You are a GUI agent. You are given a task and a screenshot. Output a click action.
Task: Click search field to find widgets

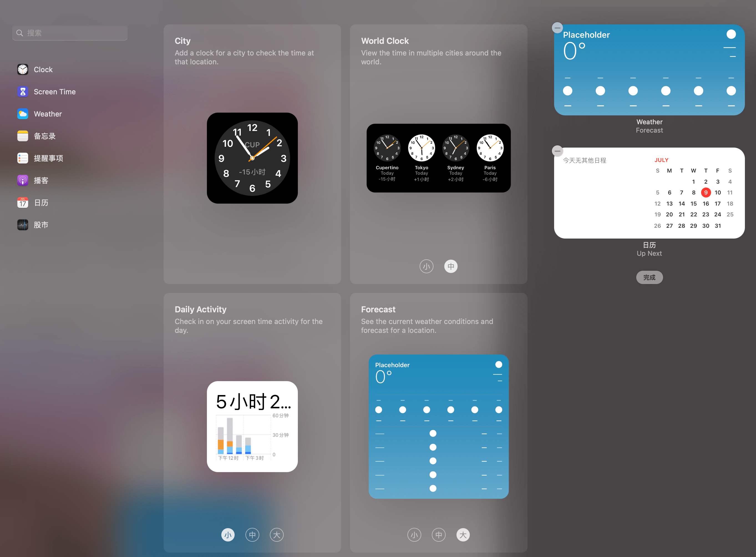click(70, 32)
